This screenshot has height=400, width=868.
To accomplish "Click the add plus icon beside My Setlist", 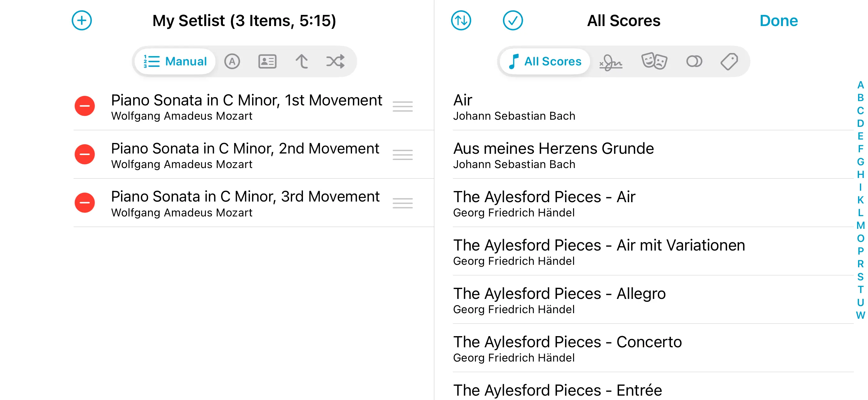I will click(x=82, y=20).
